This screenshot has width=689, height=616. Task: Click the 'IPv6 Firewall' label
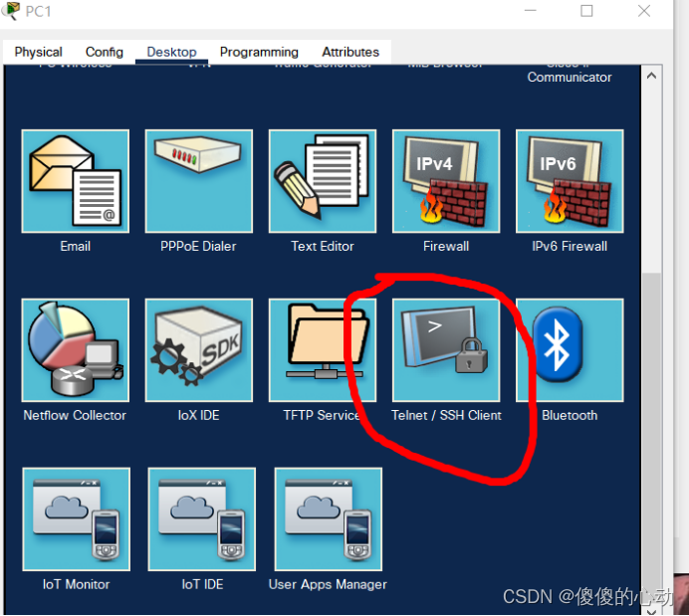[570, 247]
